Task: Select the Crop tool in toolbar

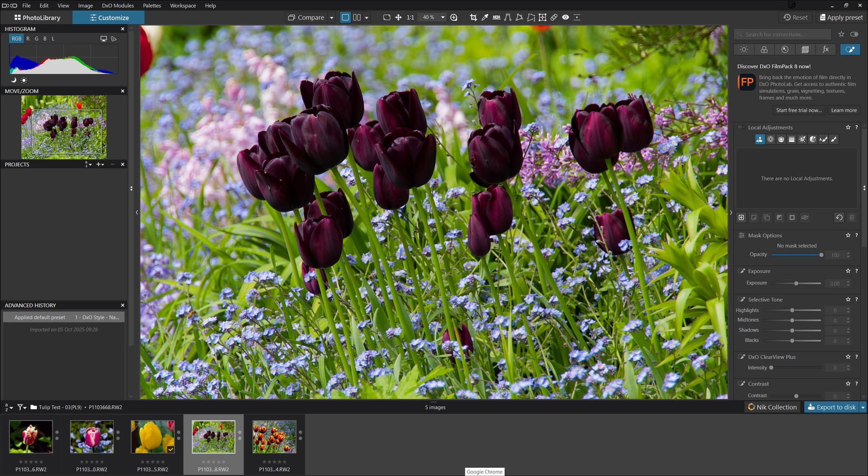Action: [473, 17]
